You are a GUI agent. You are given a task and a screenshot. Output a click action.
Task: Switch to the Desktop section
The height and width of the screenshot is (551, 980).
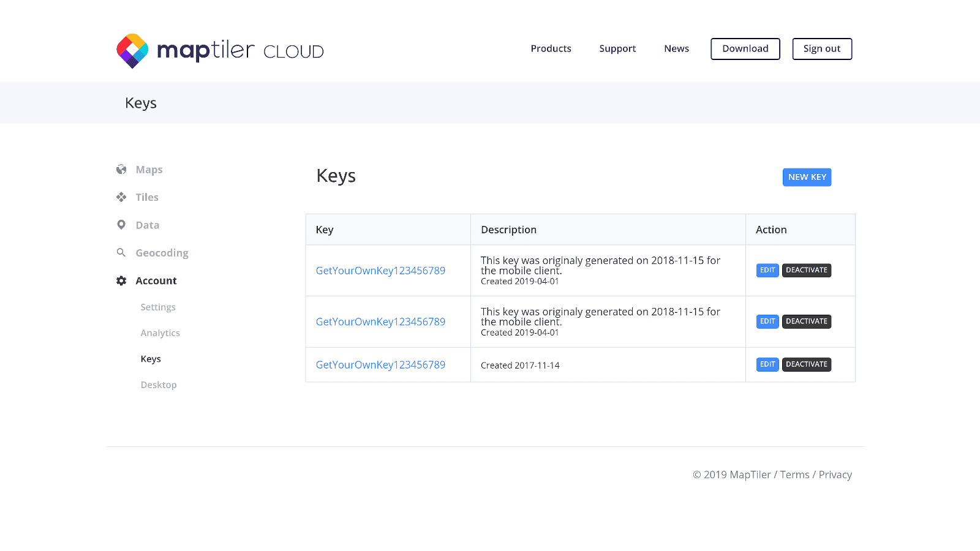click(x=159, y=384)
